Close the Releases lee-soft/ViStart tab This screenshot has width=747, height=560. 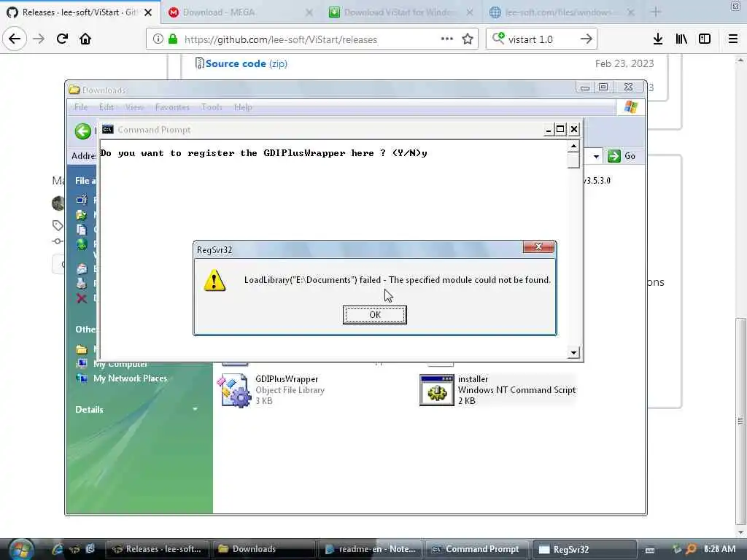[x=148, y=12]
